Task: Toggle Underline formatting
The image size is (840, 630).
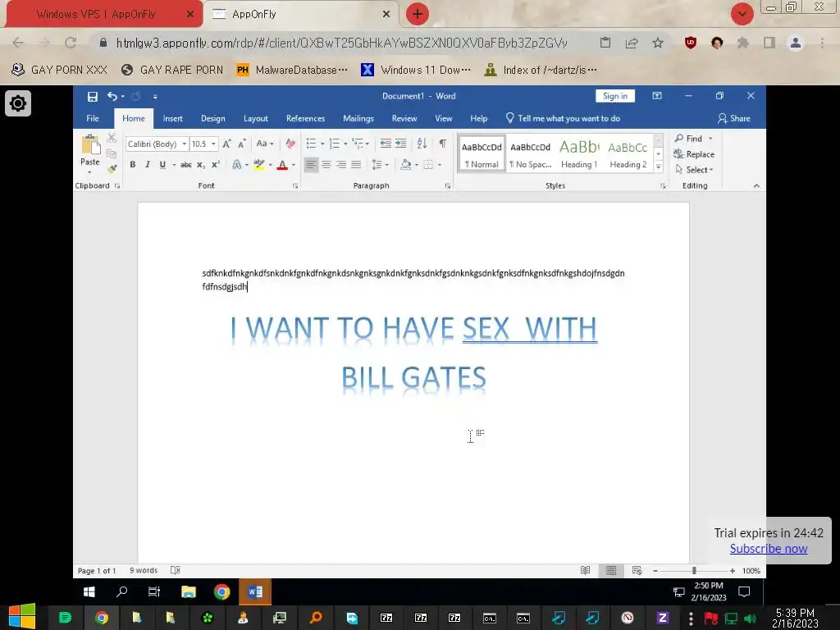Action: pyautogui.click(x=162, y=164)
